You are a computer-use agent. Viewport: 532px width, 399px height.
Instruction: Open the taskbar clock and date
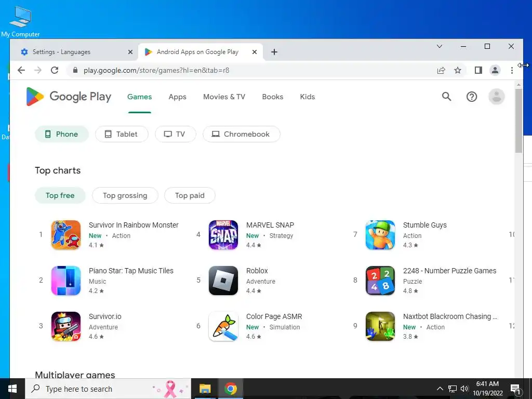pyautogui.click(x=487, y=389)
